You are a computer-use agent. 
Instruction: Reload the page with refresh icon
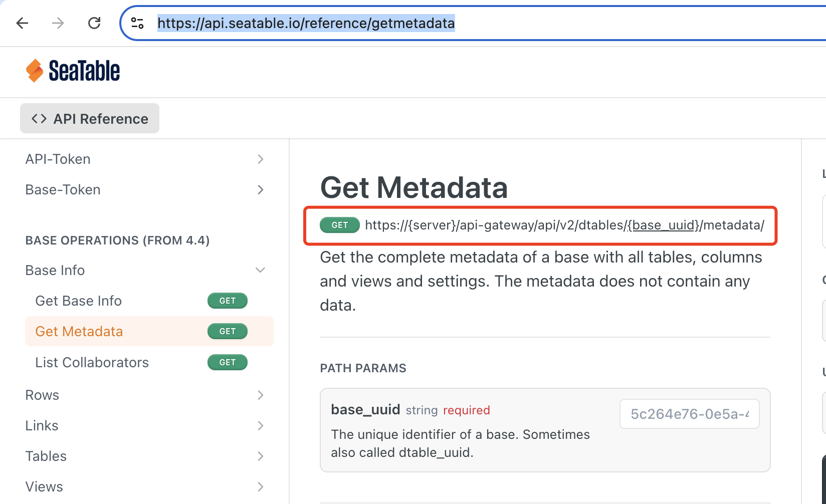click(x=94, y=23)
